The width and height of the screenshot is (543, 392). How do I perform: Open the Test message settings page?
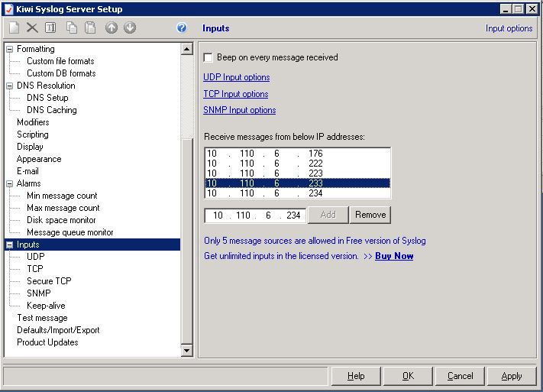[42, 318]
